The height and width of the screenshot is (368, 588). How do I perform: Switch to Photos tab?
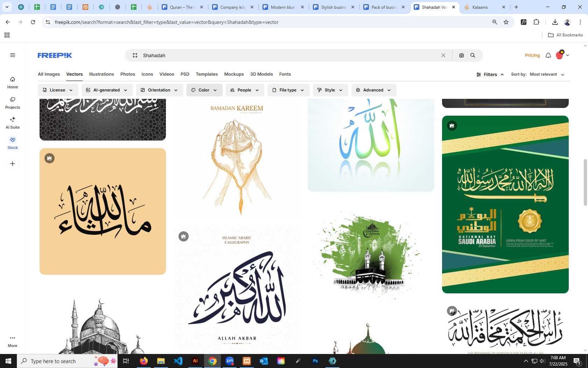click(x=128, y=74)
